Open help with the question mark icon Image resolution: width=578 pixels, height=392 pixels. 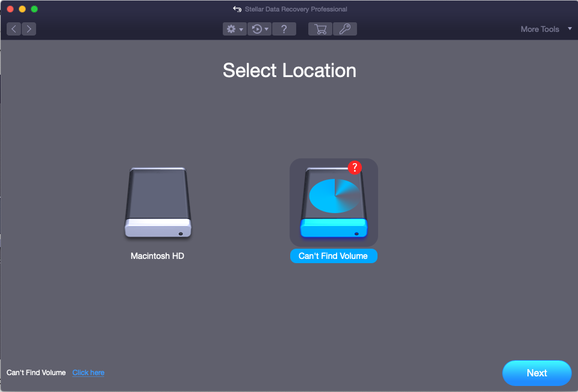click(x=284, y=29)
